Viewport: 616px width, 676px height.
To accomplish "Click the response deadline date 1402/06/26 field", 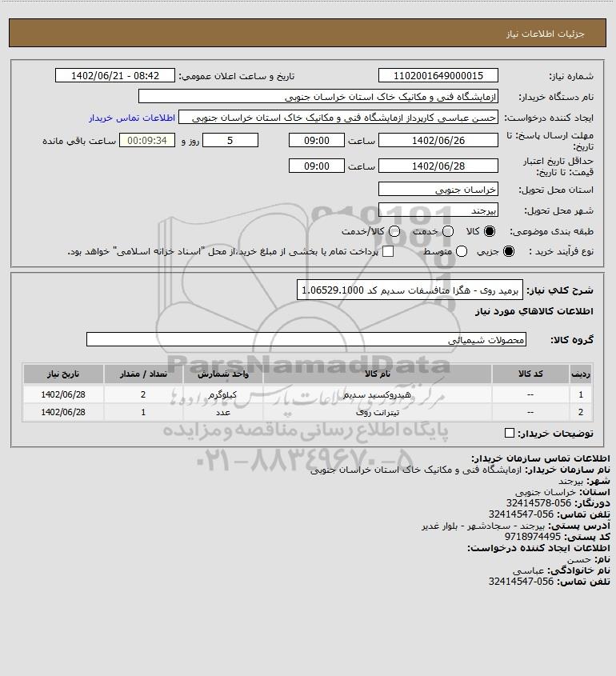I will (438, 141).
